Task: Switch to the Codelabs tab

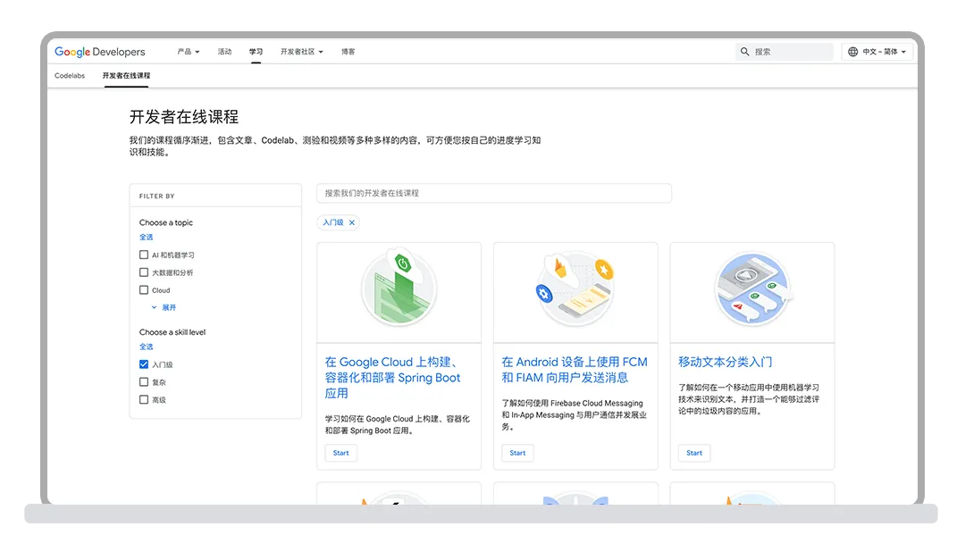Action: pyautogui.click(x=70, y=76)
